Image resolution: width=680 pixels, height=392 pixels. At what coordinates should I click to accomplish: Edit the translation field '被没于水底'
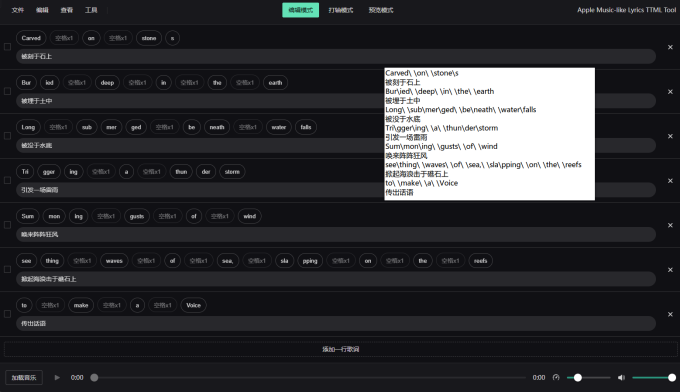click(x=336, y=145)
